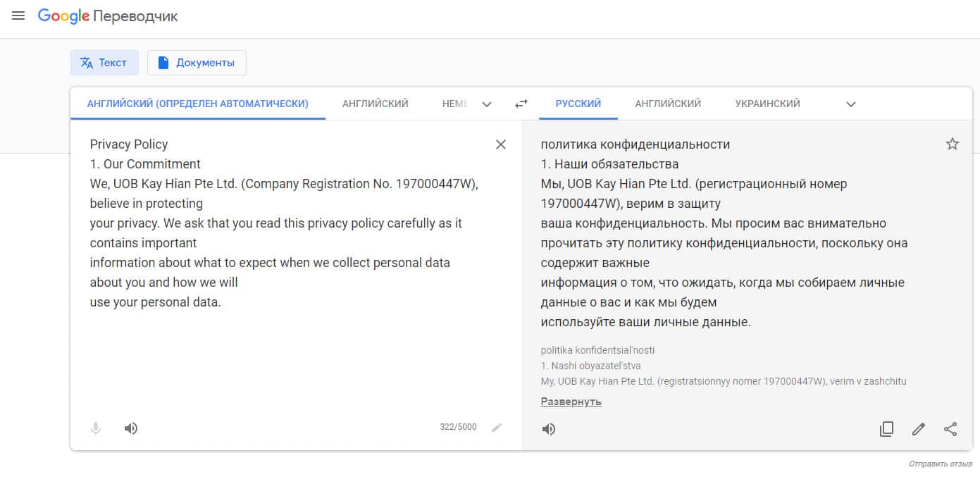Listen to the Russian translation audio
980x477 pixels.
[549, 429]
